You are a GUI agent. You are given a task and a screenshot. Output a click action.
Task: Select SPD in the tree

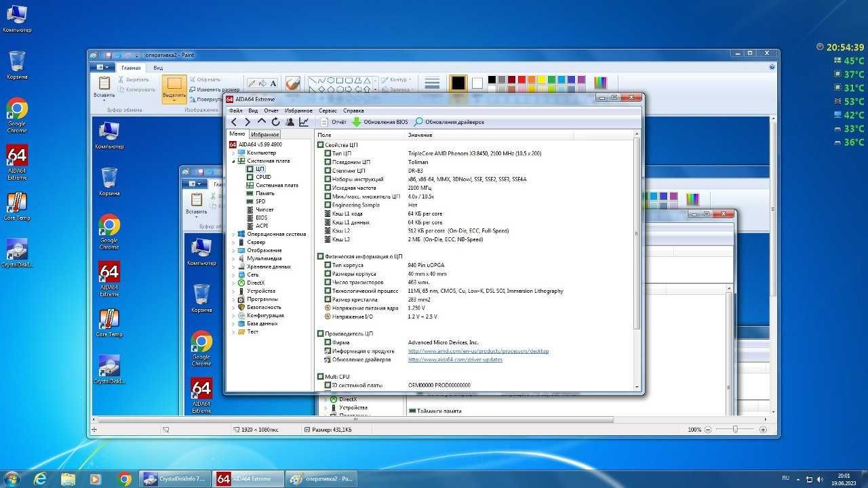[260, 201]
